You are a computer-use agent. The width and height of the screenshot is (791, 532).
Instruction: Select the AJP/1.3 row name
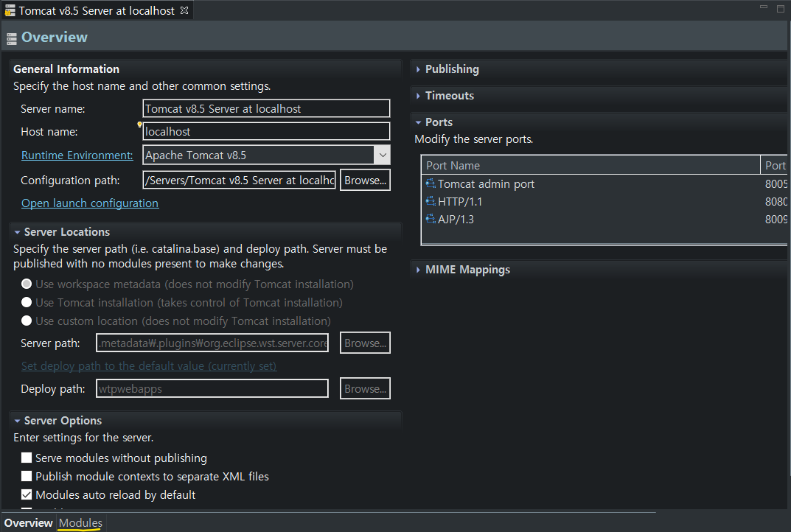pos(456,220)
